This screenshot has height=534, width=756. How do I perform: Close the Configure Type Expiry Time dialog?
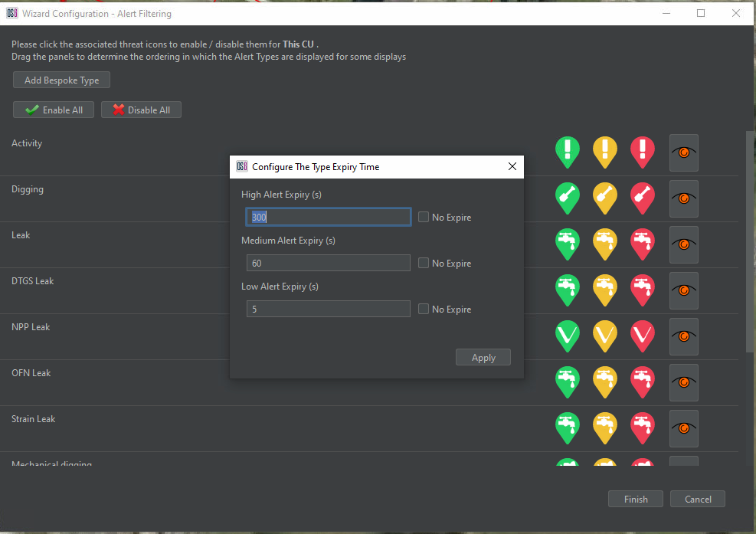512,166
